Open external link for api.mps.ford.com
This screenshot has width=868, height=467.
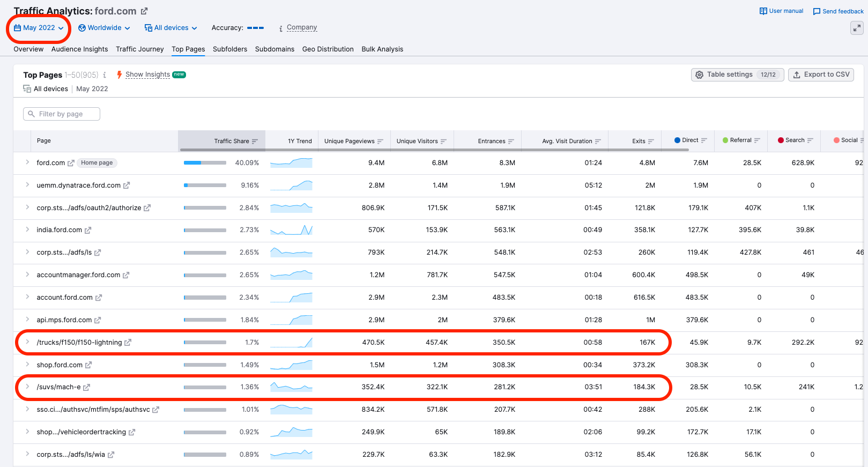[x=98, y=320]
